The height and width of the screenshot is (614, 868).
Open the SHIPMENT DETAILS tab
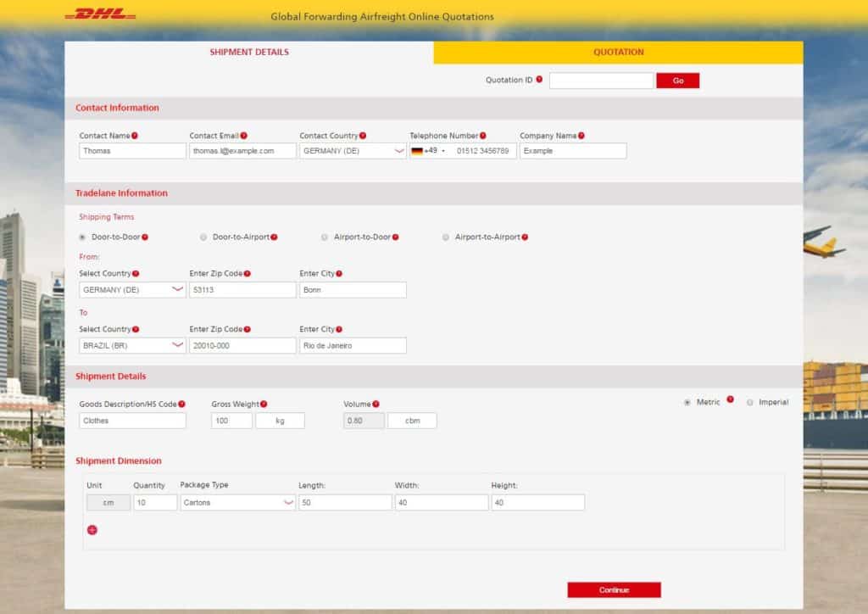248,52
